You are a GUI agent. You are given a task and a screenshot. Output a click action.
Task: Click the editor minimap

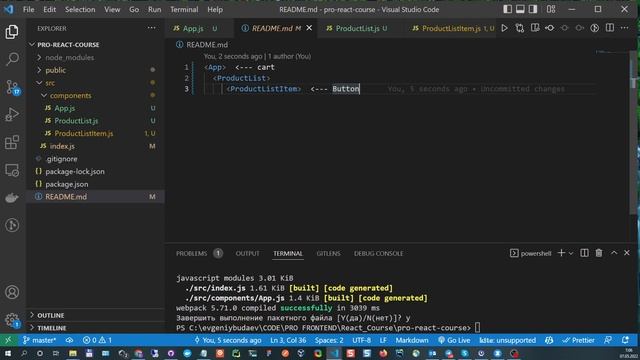click(612, 52)
